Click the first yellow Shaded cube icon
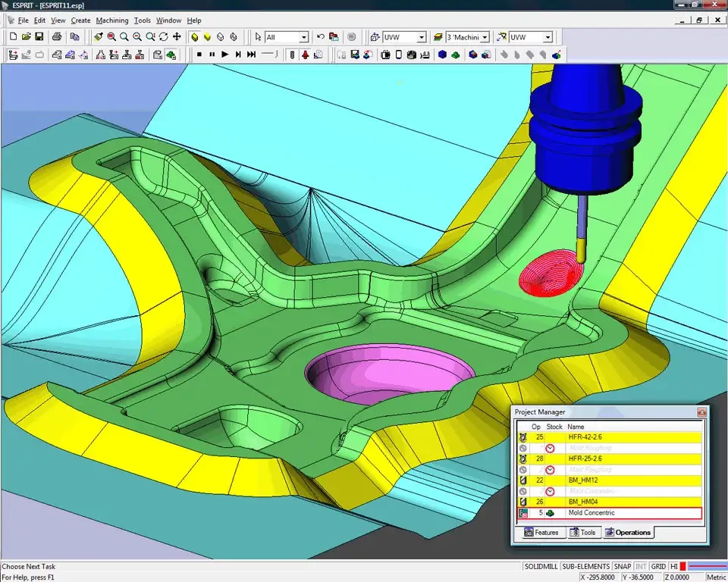Image resolution: width=728 pixels, height=582 pixels. (195, 36)
